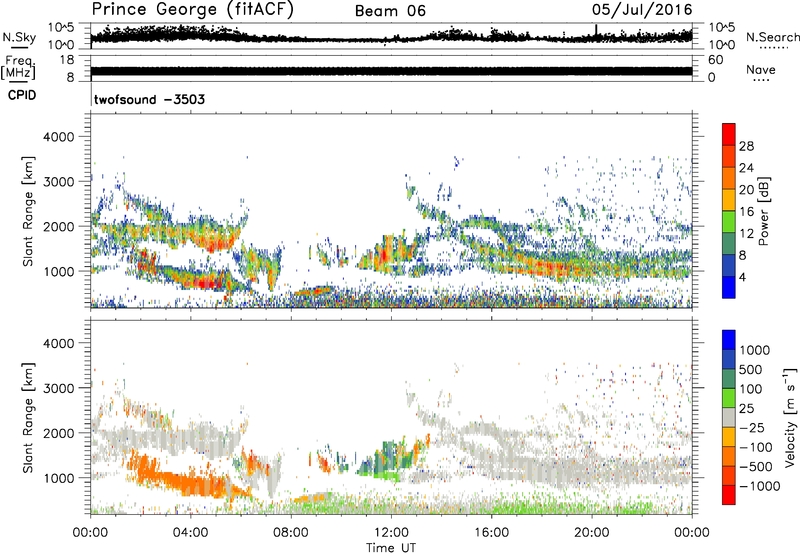Click the "12:00" time axis tick
Screen dimensions: 800x554
point(391,533)
